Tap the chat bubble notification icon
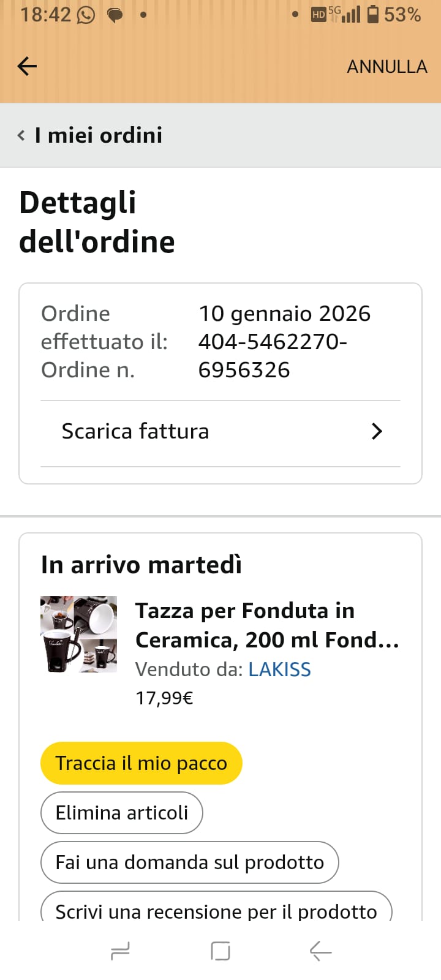The width and height of the screenshot is (441, 980). 115,15
